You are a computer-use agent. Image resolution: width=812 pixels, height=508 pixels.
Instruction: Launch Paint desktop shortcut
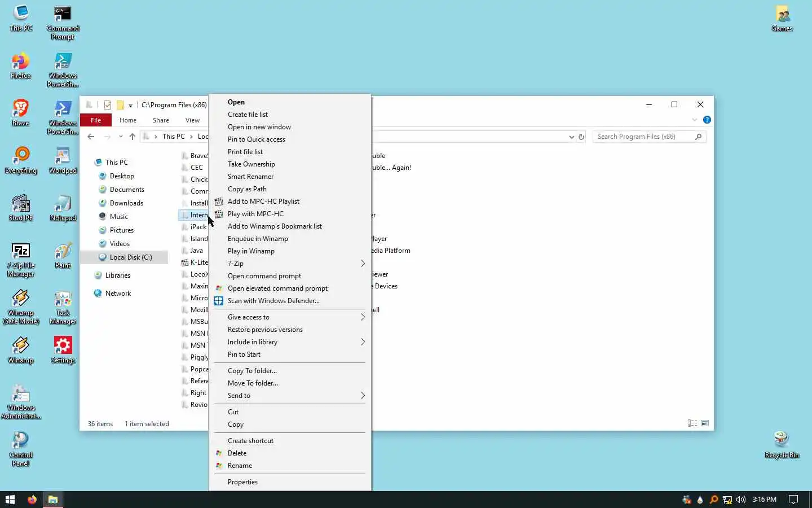tap(63, 255)
